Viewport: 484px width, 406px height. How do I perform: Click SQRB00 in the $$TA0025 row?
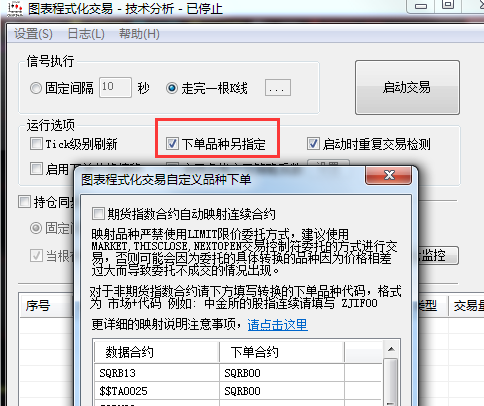(x=282, y=391)
